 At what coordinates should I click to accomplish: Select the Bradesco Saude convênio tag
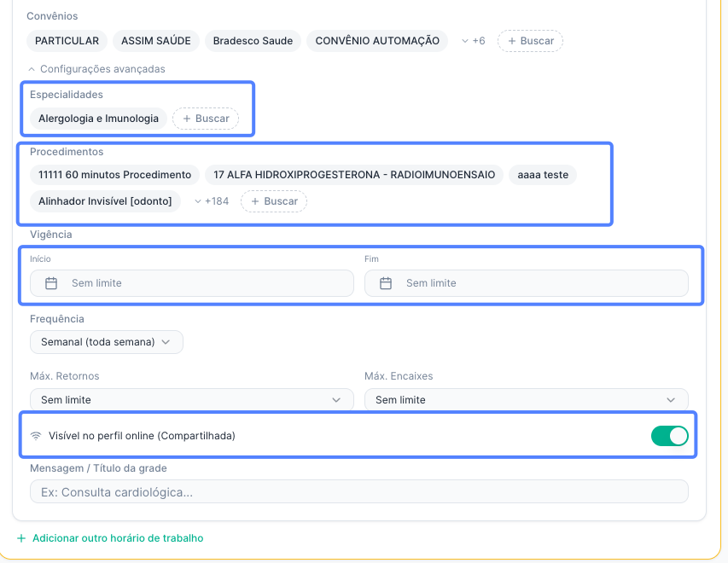pyautogui.click(x=253, y=41)
